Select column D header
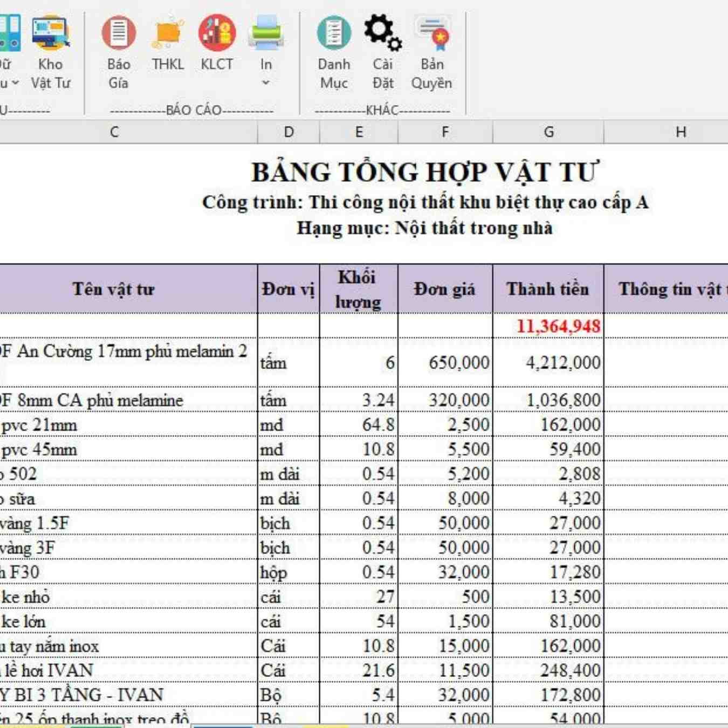Screen dimensions: 728x728 (289, 132)
